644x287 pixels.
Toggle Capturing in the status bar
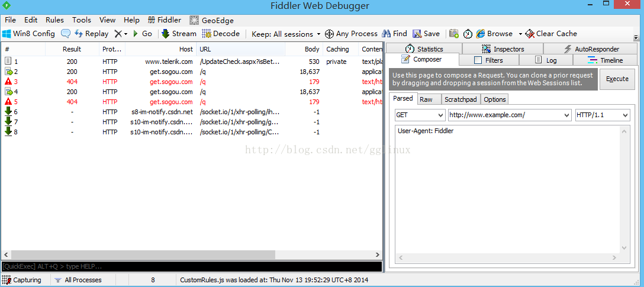coord(22,280)
